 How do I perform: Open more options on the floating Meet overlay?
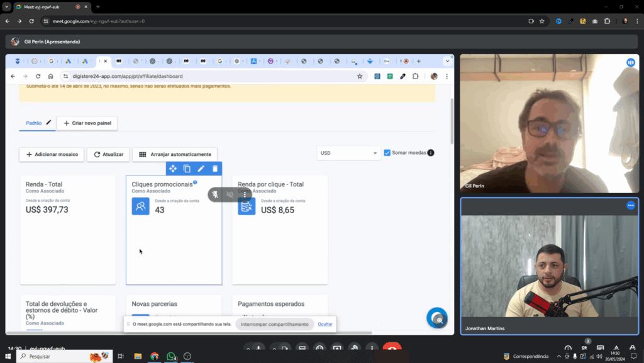(245, 194)
